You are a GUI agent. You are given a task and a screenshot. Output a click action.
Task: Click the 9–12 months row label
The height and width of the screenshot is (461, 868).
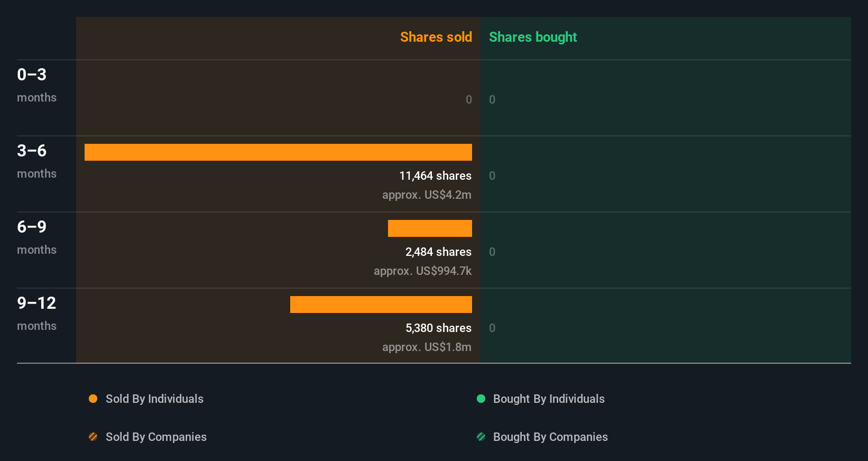pyautogui.click(x=36, y=314)
